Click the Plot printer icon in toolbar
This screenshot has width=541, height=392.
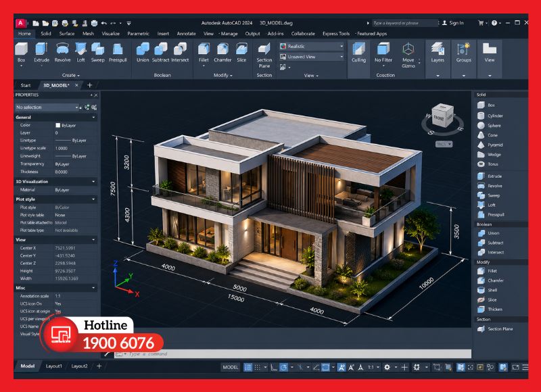click(x=94, y=23)
